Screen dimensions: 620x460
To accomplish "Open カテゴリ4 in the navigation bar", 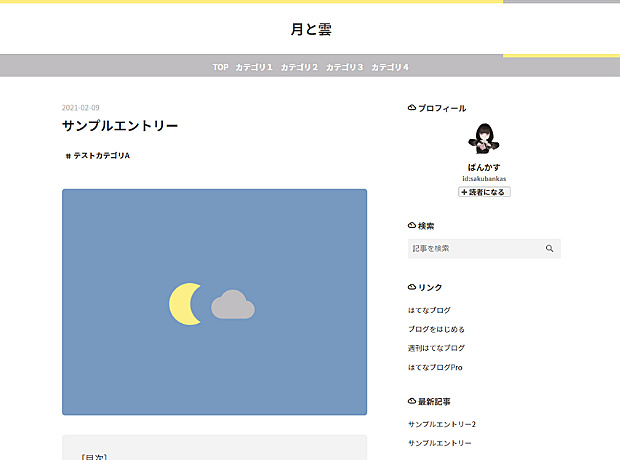I will pos(390,67).
